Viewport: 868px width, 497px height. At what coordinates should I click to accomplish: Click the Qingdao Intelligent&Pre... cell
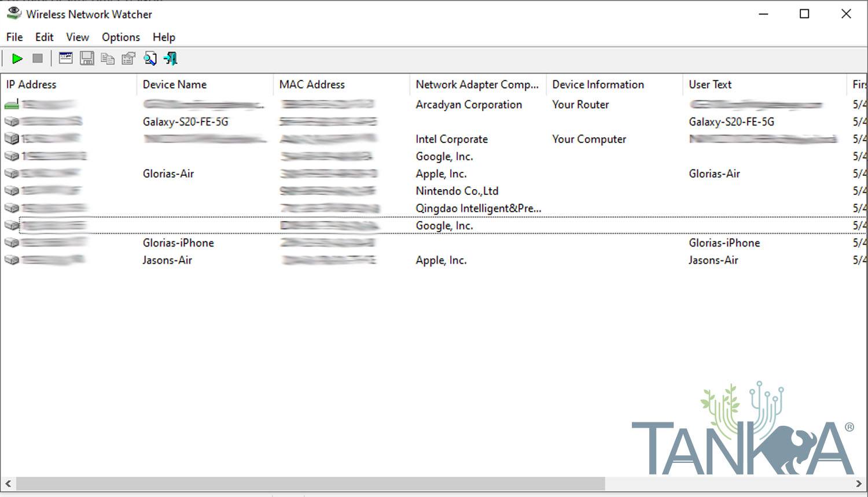point(479,208)
